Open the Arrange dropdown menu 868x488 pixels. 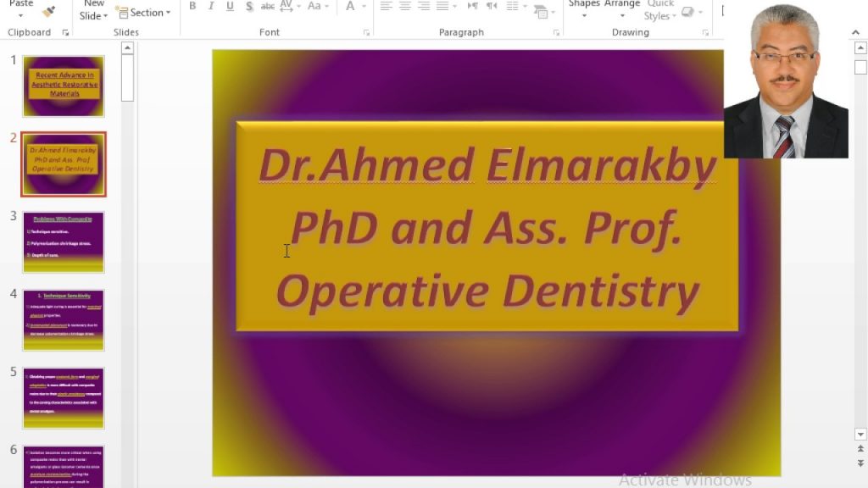[622, 16]
